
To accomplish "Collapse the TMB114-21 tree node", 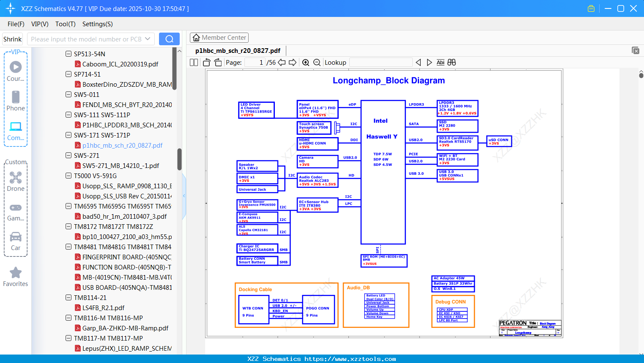I will 69,297.
